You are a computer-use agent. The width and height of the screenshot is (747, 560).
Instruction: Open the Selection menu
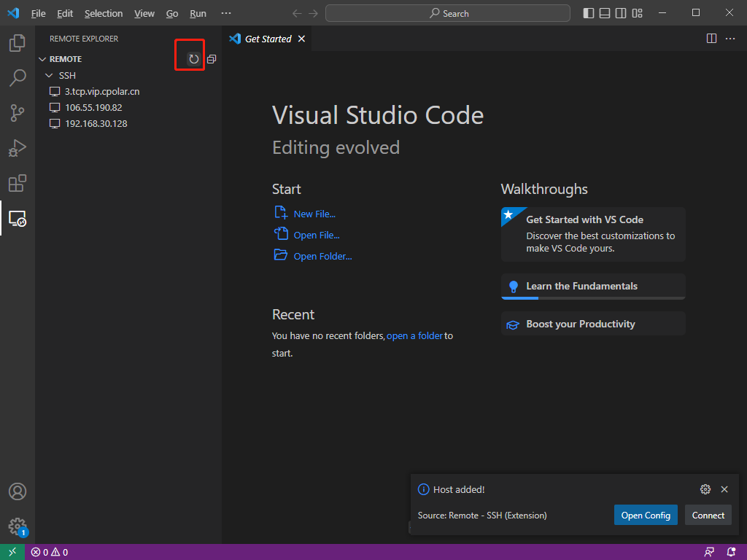coord(104,13)
